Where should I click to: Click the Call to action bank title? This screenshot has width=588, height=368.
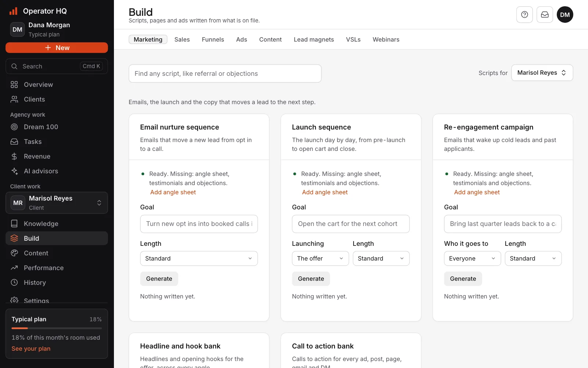click(323, 346)
